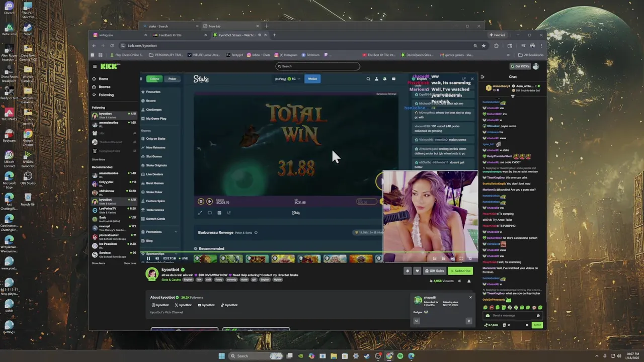Toggle stream notifications bell button

pyautogui.click(x=408, y=271)
